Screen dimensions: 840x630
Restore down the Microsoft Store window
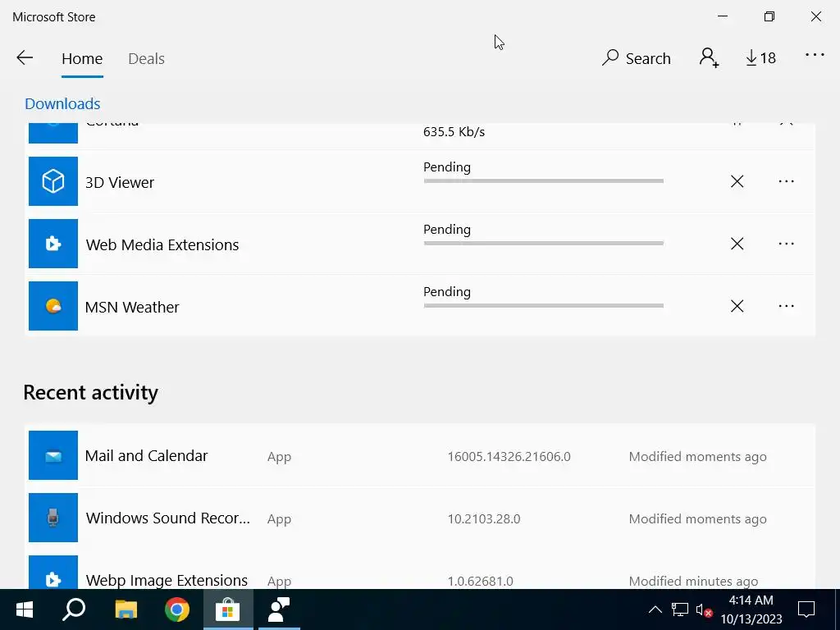(x=769, y=16)
